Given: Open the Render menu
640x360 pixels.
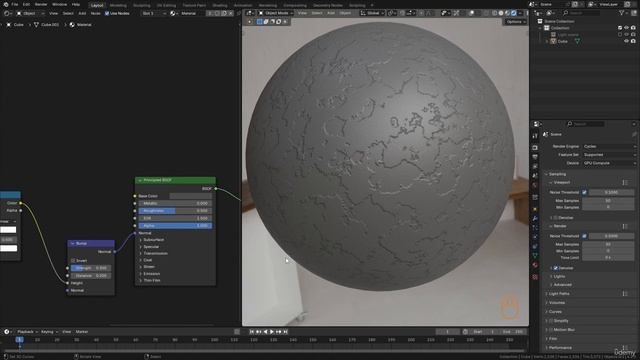Looking at the screenshot, I should tap(41, 4).
